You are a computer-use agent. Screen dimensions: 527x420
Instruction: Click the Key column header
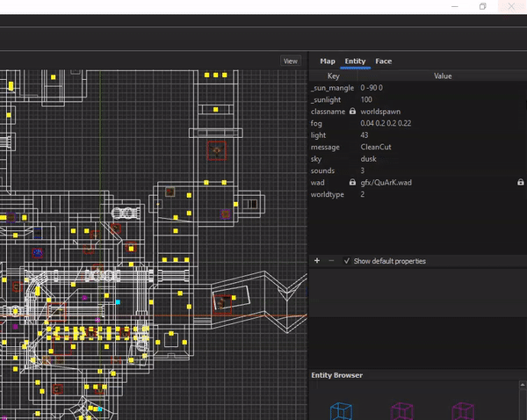pos(334,76)
